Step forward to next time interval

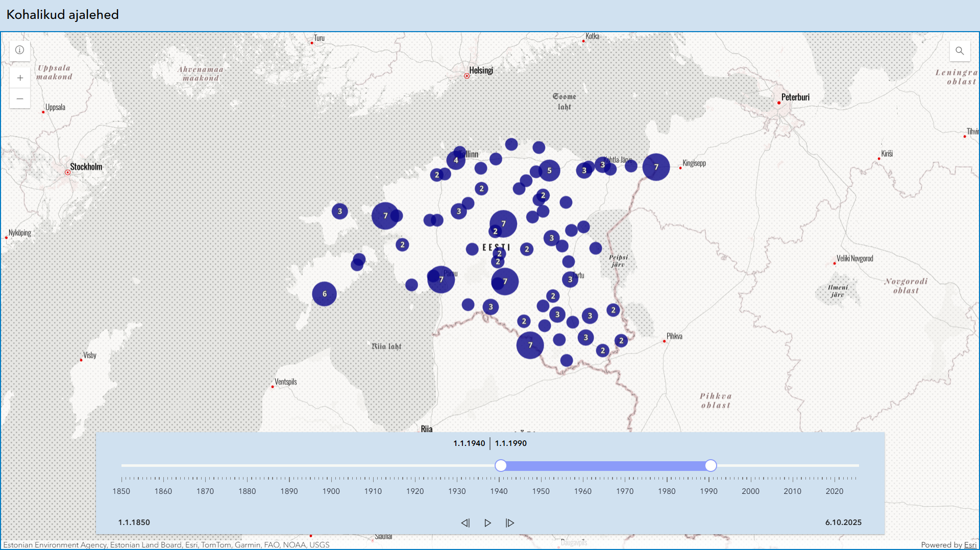click(510, 523)
